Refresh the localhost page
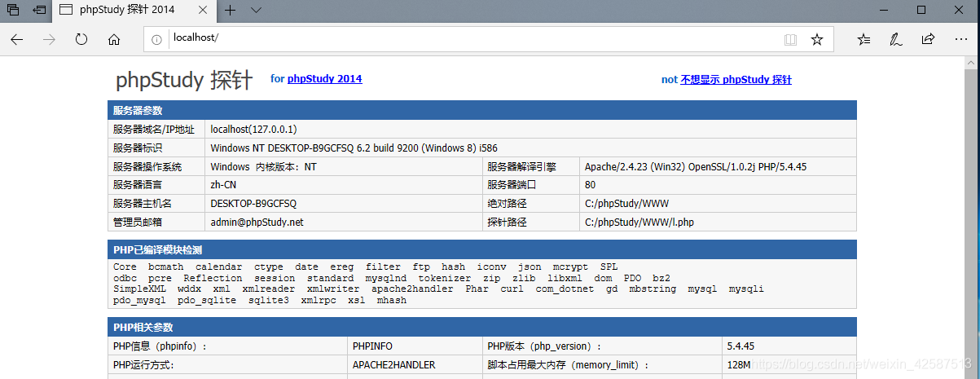 (81, 38)
